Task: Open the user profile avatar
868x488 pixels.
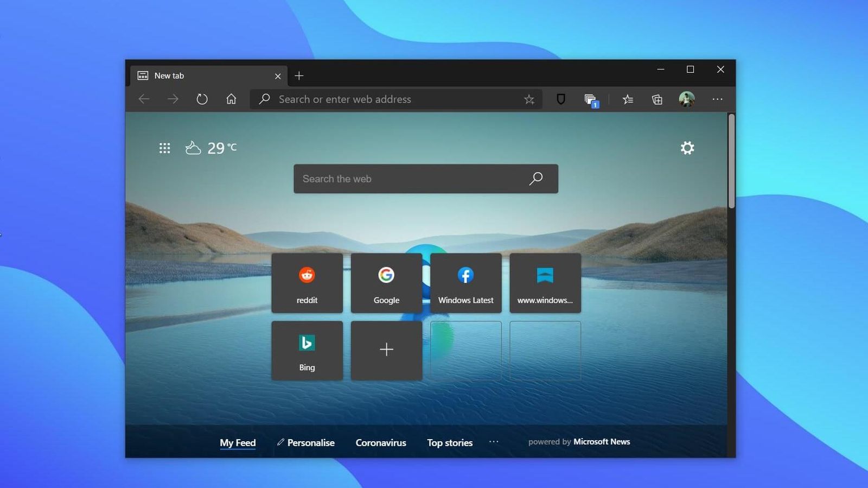Action: [687, 99]
